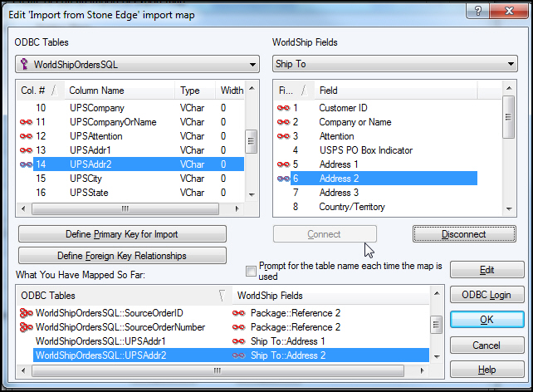Image resolution: width=533 pixels, height=392 pixels.
Task: Click the ODBC columns horizontal scrollbar
Action: 125,209
